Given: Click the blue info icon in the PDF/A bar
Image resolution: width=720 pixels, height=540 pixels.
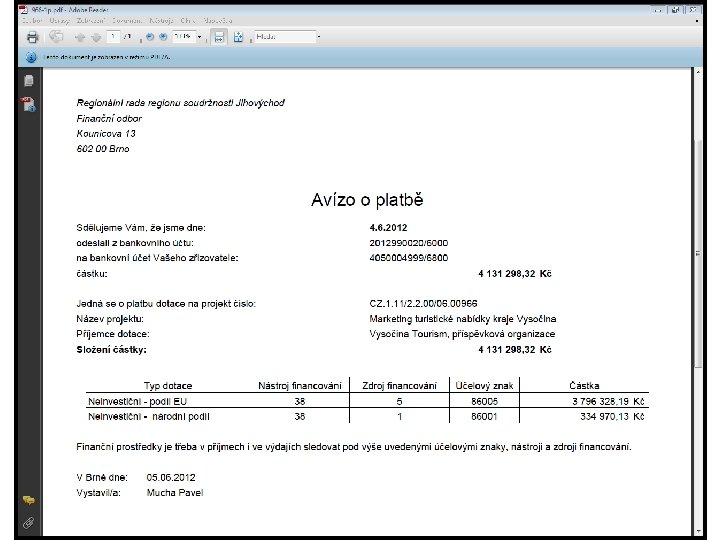Looking at the screenshot, I should (x=31, y=57).
